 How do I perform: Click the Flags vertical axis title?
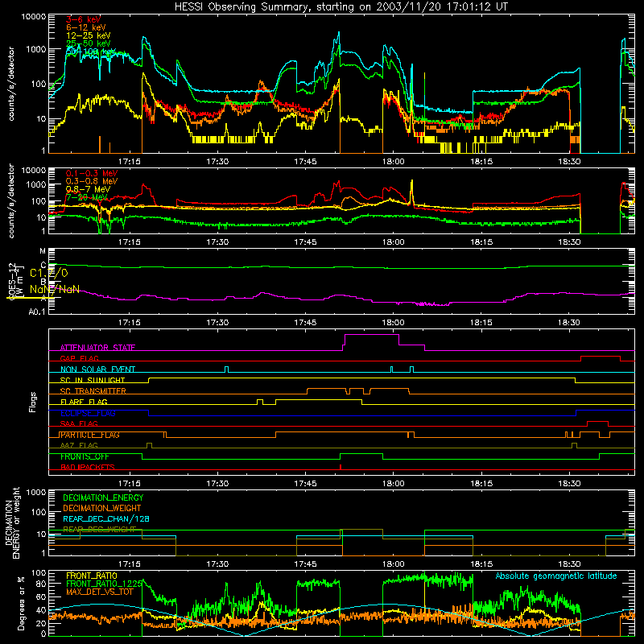(x=33, y=402)
